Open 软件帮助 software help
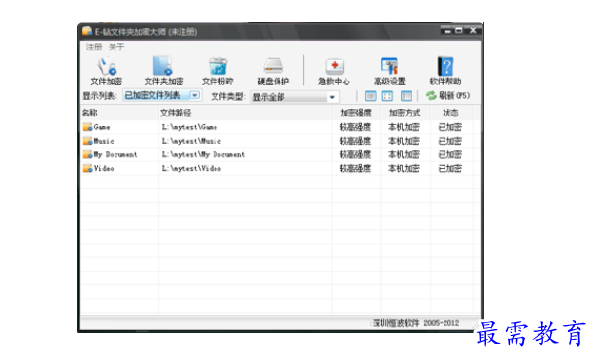The width and height of the screenshot is (594, 364). click(x=445, y=71)
